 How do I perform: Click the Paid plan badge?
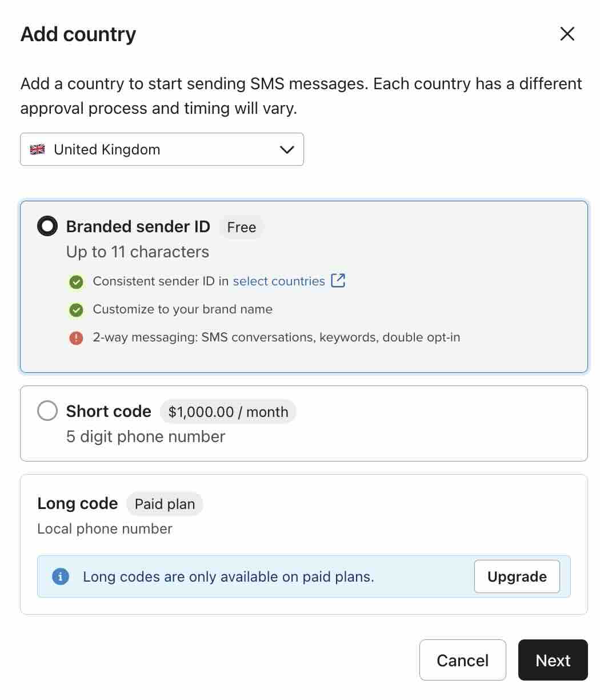pos(165,504)
